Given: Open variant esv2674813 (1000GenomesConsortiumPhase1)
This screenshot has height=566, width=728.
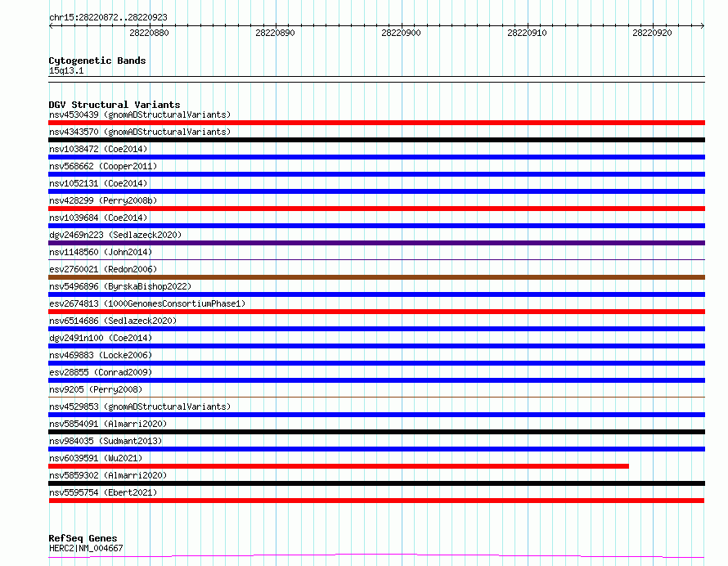Looking at the screenshot, I should (147, 303).
